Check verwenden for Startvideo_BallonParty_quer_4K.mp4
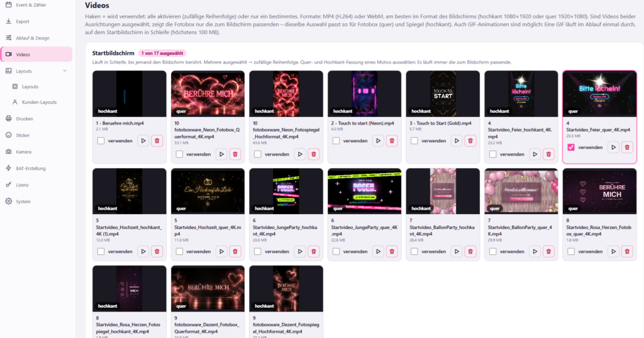 [493, 251]
